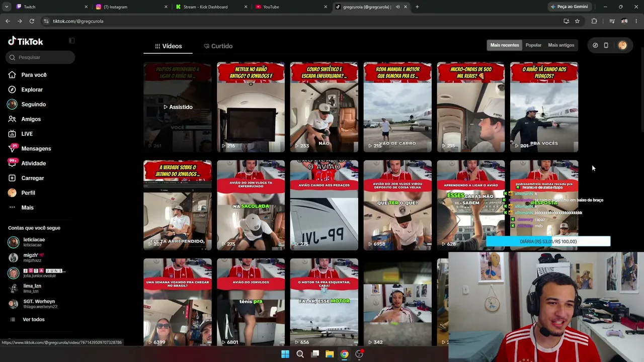Open the 'Micro-ondas de 500 mil reais' video

tap(471, 107)
